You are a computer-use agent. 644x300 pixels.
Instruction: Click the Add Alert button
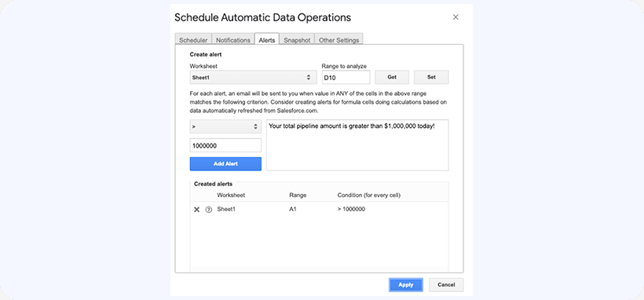225,163
